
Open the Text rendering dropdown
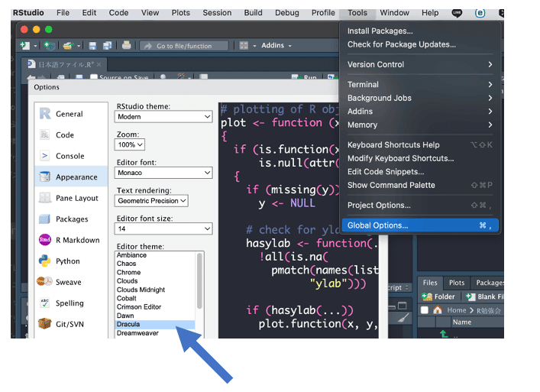(x=151, y=201)
